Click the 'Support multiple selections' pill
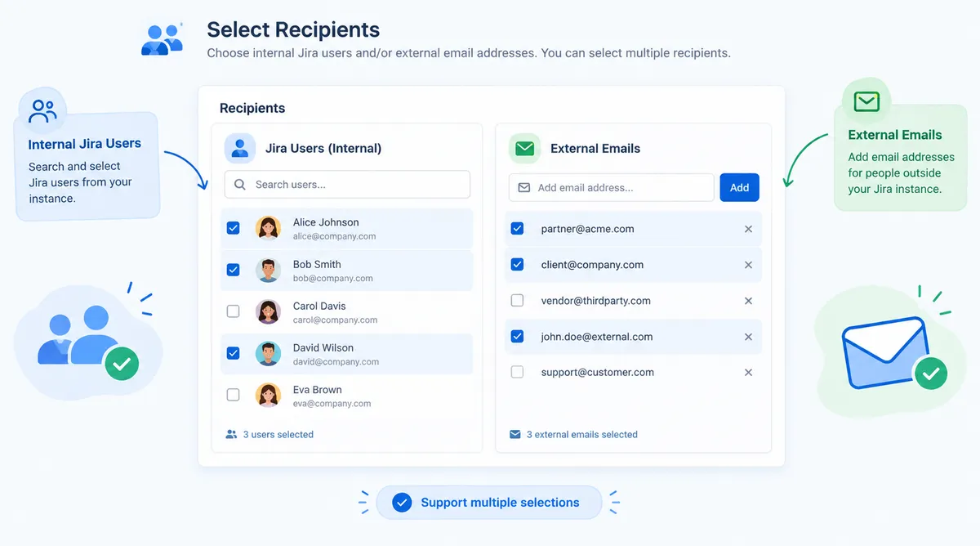Image resolution: width=980 pixels, height=546 pixels. click(x=488, y=503)
